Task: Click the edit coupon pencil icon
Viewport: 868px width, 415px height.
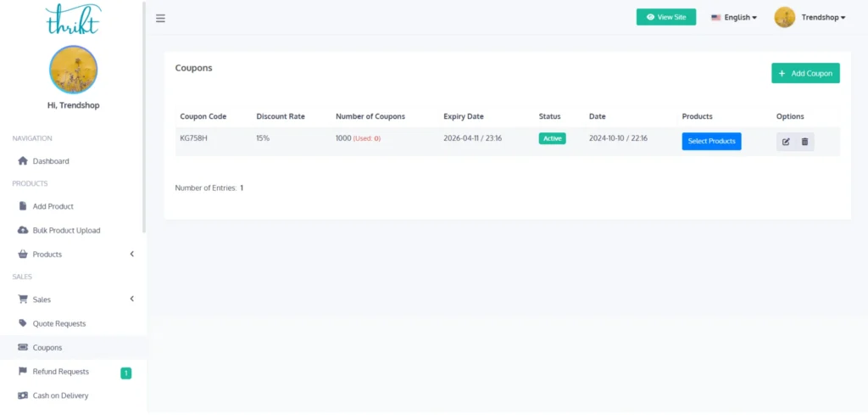Action: (786, 142)
